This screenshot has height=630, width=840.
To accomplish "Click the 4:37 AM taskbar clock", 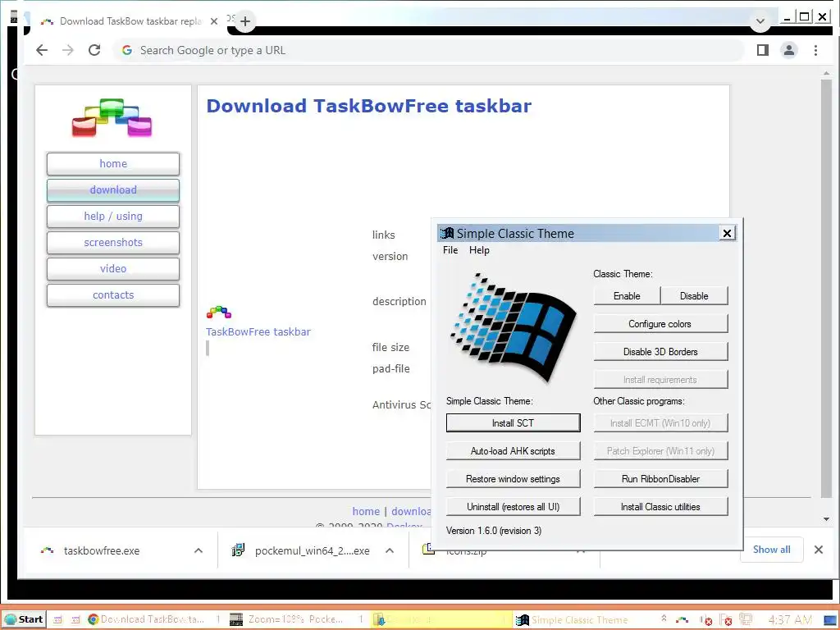I will click(790, 620).
